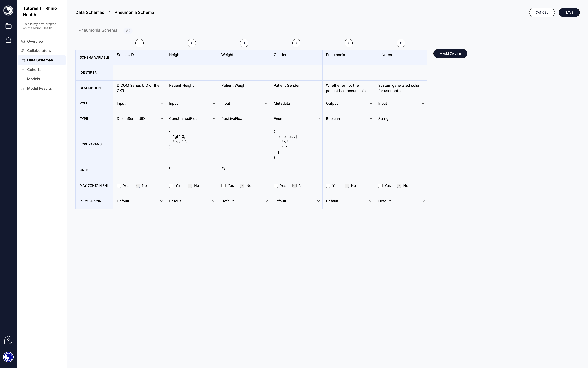588x368 pixels.
Task: Open the SeriesUID Permissions dropdown
Action: point(139,201)
